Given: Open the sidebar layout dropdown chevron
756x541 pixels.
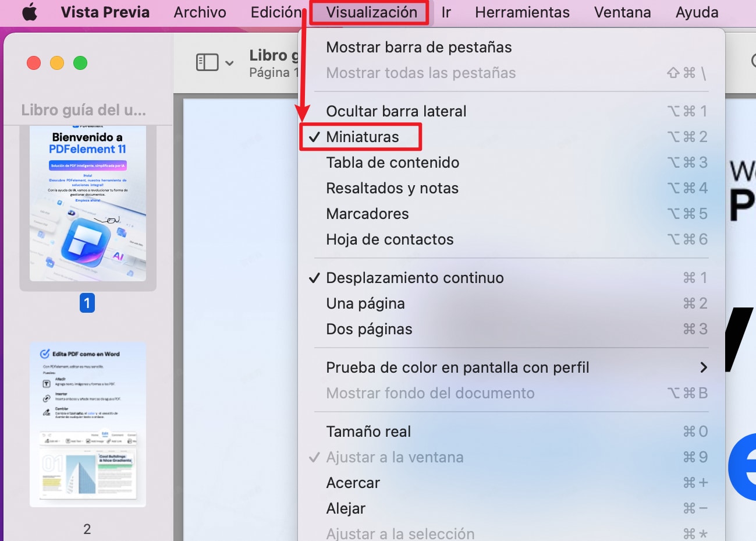Looking at the screenshot, I should pyautogui.click(x=229, y=62).
